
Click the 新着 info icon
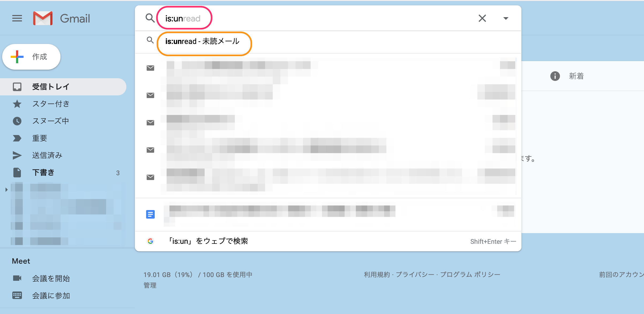(x=555, y=76)
